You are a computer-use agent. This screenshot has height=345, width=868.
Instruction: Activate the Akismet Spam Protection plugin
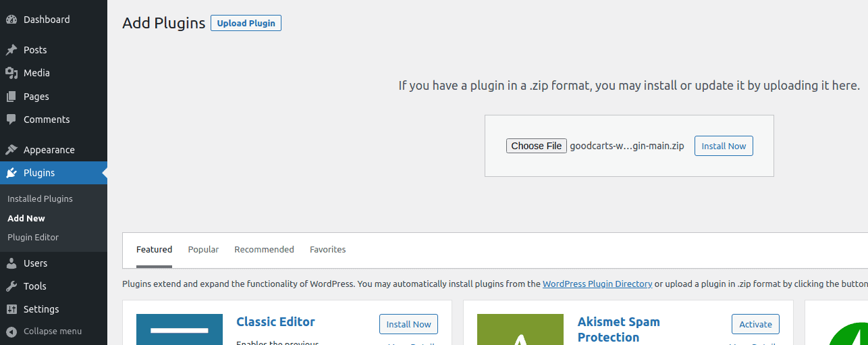click(x=755, y=324)
